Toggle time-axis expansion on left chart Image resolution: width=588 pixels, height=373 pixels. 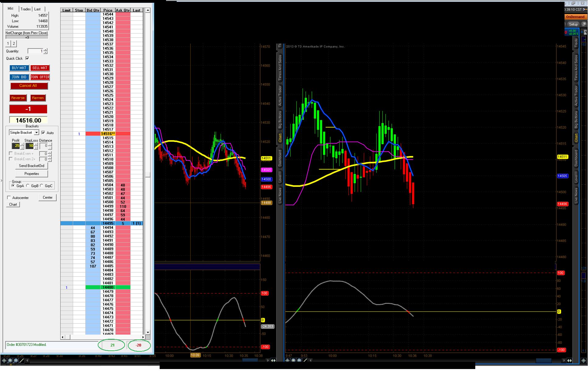[x=273, y=361]
